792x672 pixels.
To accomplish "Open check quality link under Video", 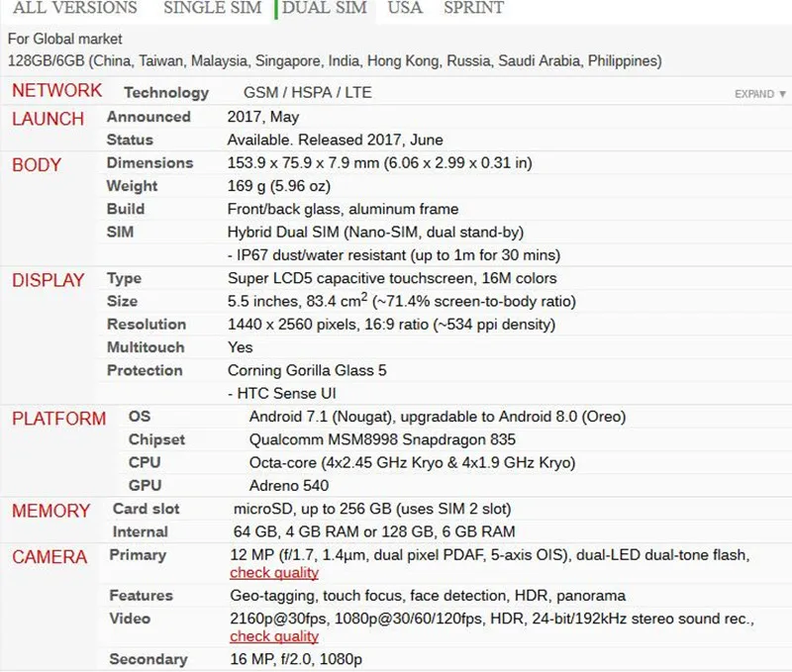I will 274,636.
